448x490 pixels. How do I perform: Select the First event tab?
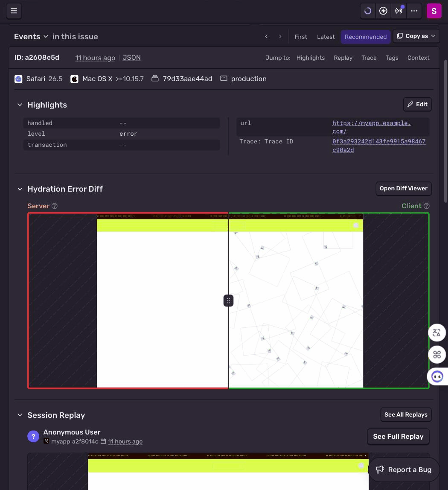pos(301,37)
